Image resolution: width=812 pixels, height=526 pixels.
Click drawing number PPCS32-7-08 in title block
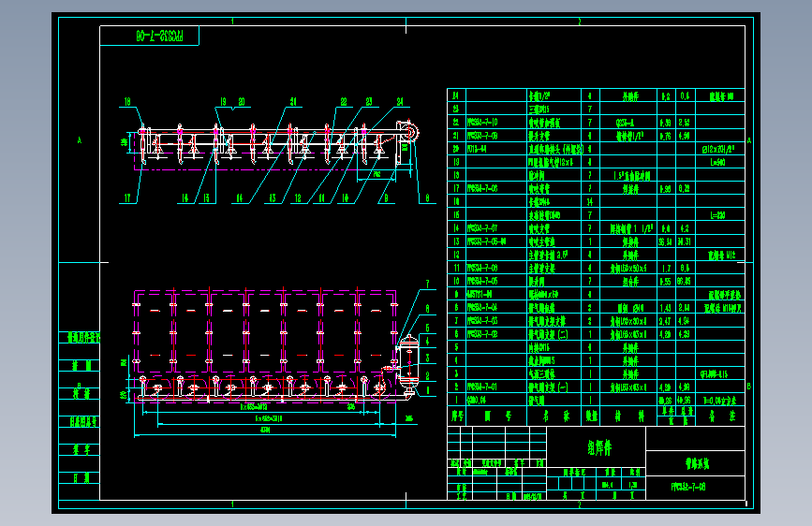pyautogui.click(x=688, y=487)
